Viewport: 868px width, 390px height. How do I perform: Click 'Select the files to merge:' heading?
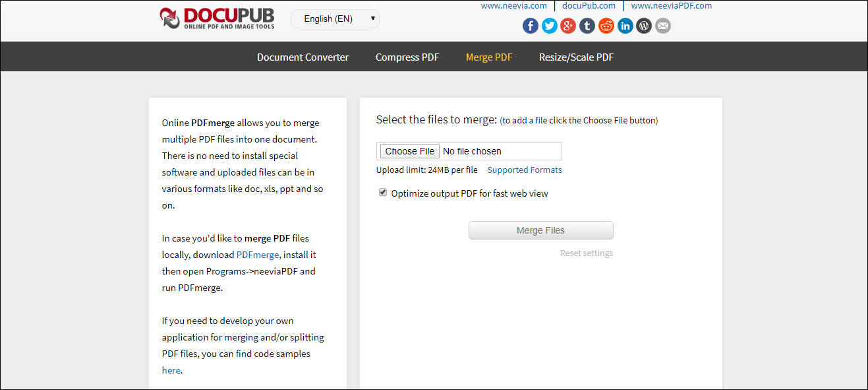[436, 119]
